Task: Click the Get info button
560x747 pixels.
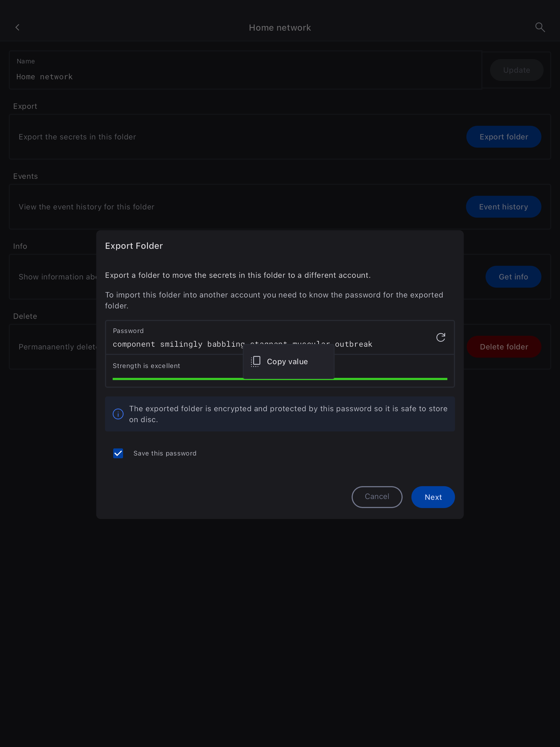Action: 513,277
